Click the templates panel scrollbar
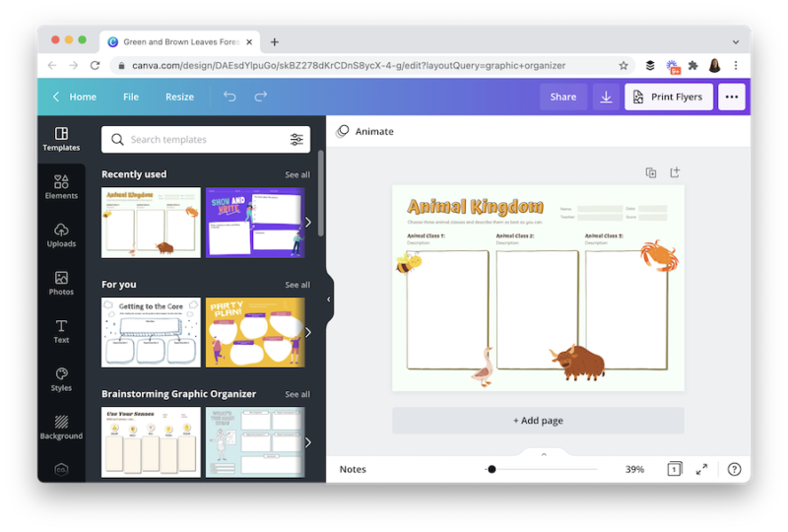 [321, 194]
